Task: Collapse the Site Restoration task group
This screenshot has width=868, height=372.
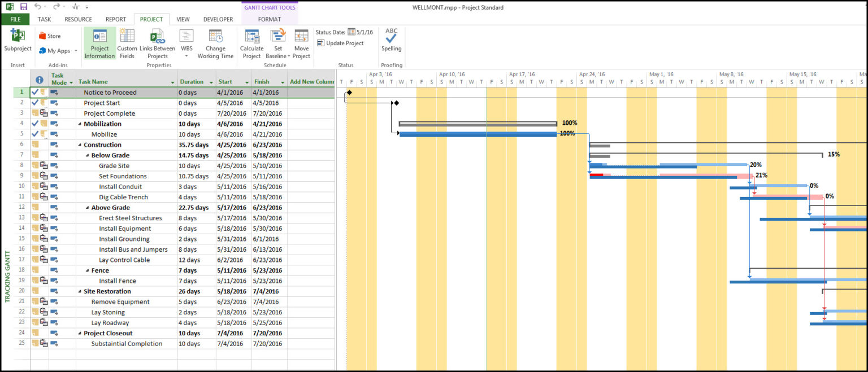Action: (x=79, y=291)
